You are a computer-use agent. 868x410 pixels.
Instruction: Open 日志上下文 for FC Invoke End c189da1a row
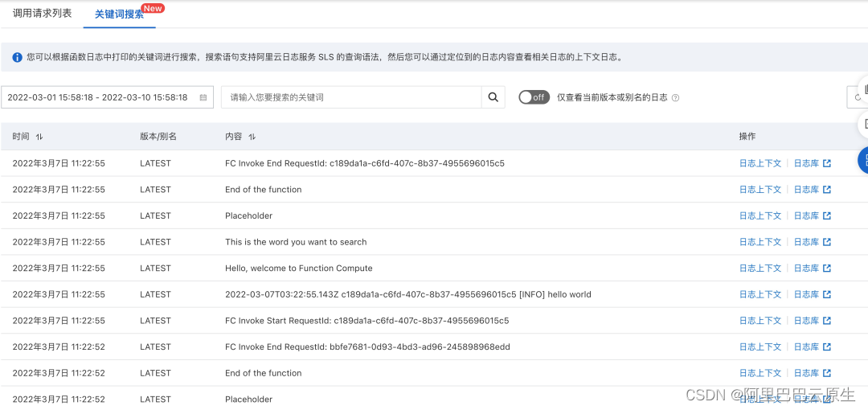coord(760,163)
